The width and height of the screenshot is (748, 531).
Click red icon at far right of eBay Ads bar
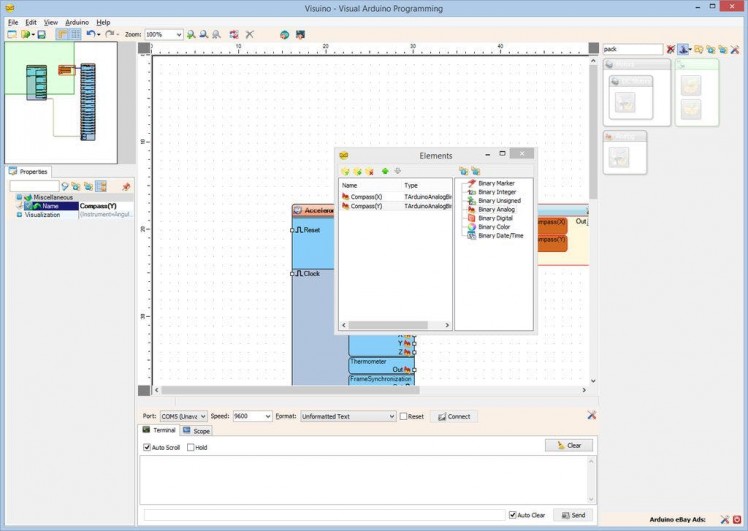pos(737,520)
